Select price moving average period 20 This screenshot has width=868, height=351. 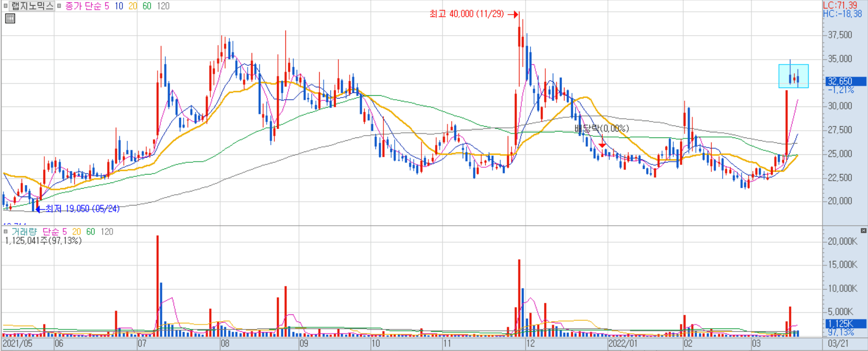point(133,6)
